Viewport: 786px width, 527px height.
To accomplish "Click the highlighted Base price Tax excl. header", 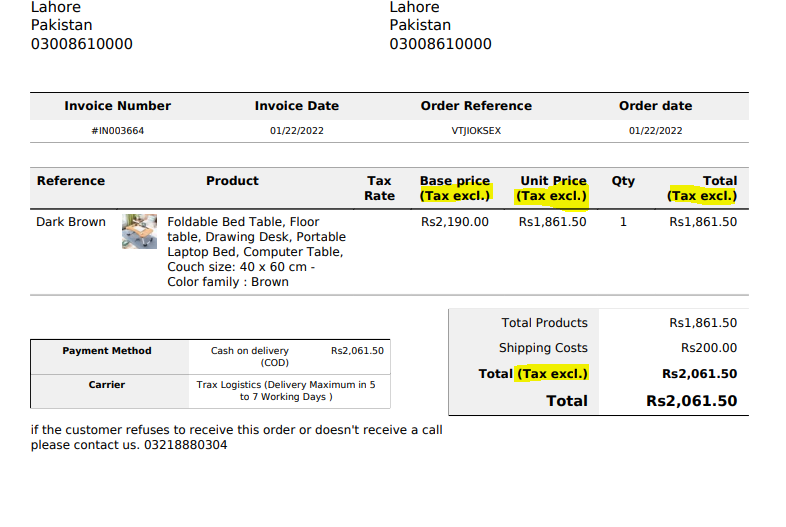I will (x=455, y=188).
